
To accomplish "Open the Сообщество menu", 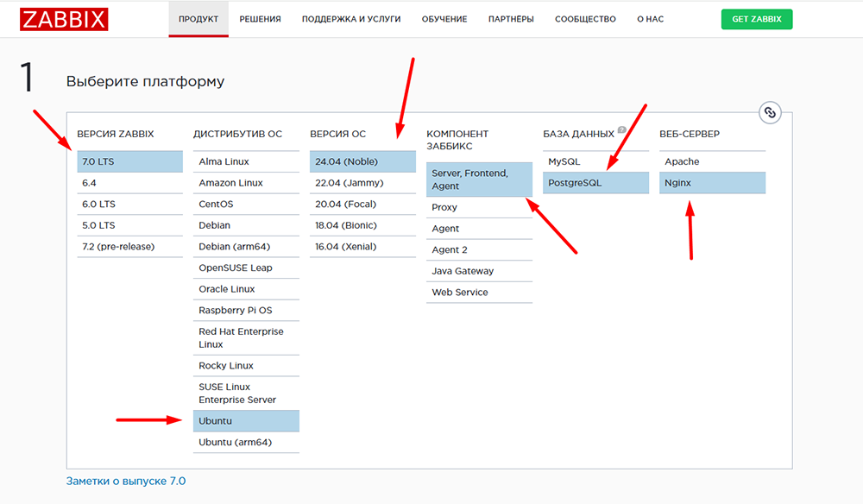I will 586,19.
